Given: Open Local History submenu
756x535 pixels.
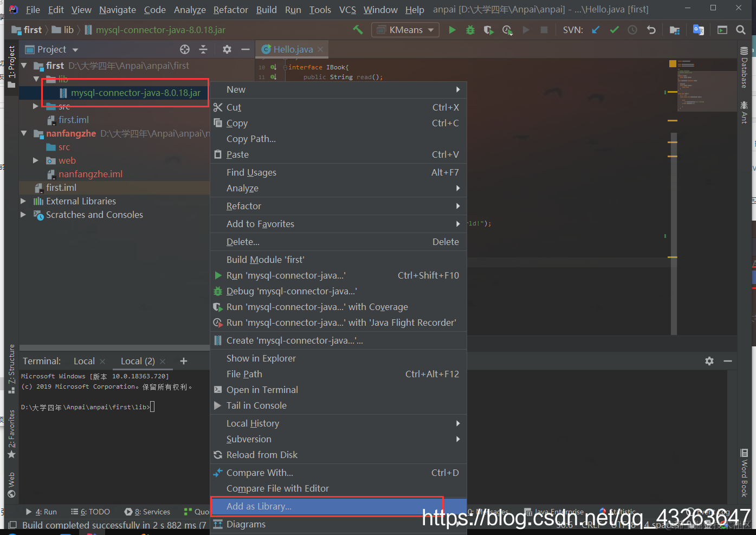Looking at the screenshot, I should [338, 423].
